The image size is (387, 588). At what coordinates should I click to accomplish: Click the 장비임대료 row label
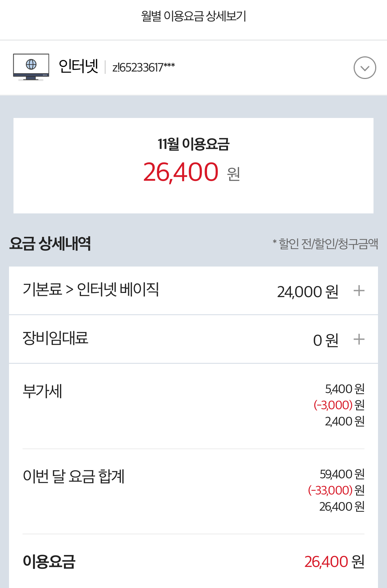(x=55, y=338)
